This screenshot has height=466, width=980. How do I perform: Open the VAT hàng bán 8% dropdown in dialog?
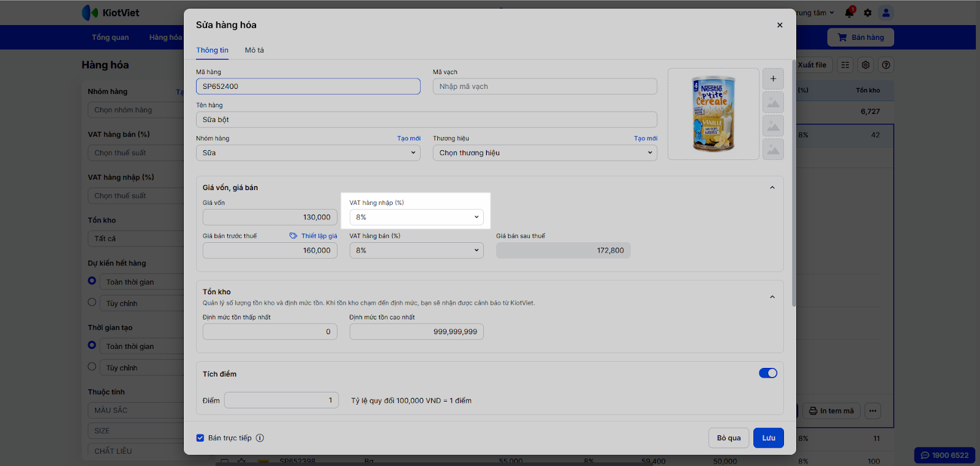tap(417, 250)
